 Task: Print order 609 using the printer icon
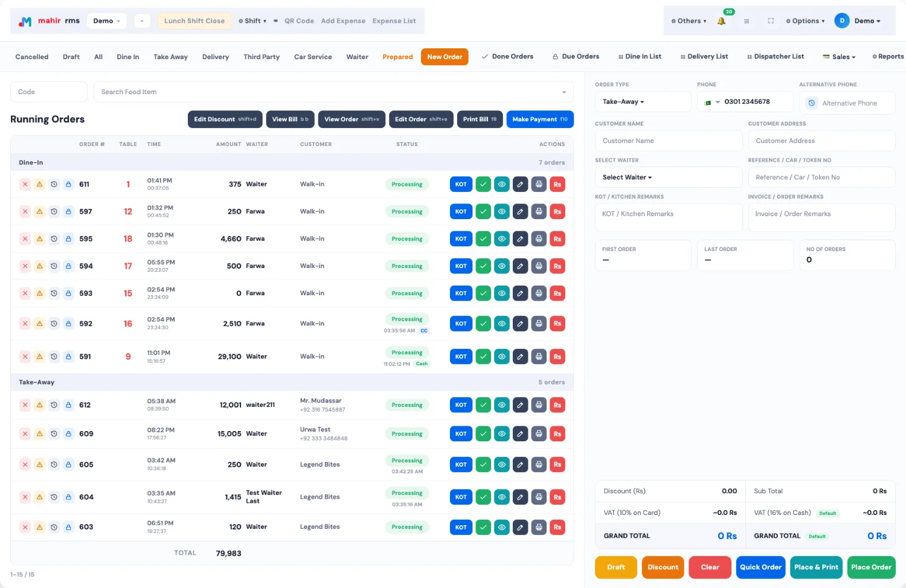pyautogui.click(x=539, y=434)
